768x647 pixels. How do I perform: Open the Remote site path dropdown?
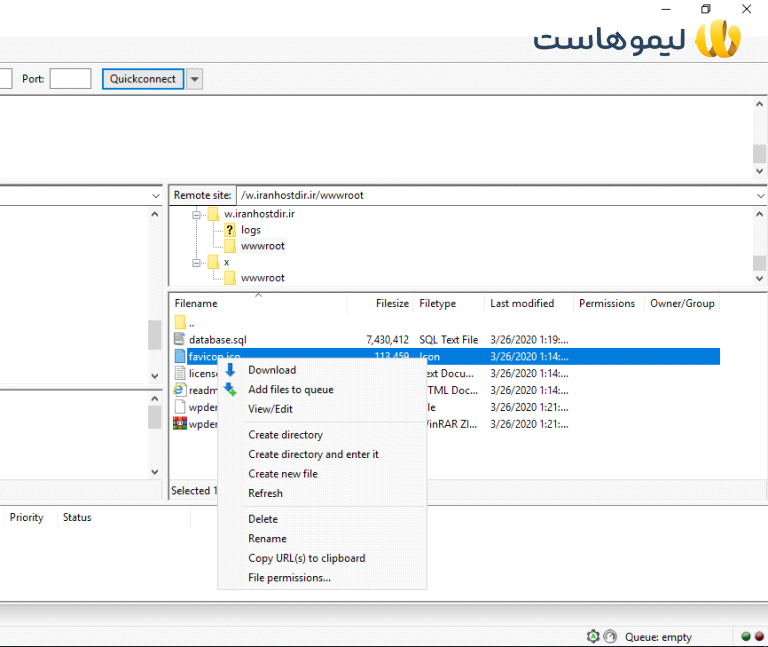[760, 195]
